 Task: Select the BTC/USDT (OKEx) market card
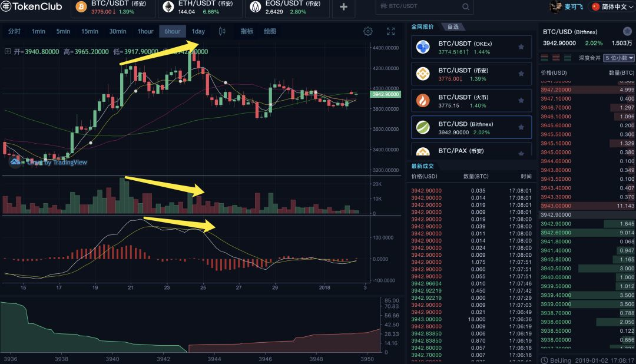click(x=471, y=47)
